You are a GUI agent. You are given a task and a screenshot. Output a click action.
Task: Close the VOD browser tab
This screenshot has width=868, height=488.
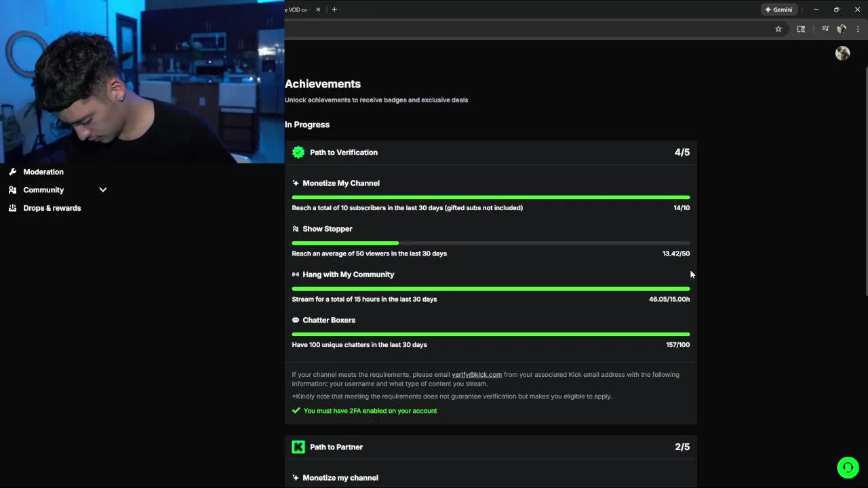[x=318, y=9]
